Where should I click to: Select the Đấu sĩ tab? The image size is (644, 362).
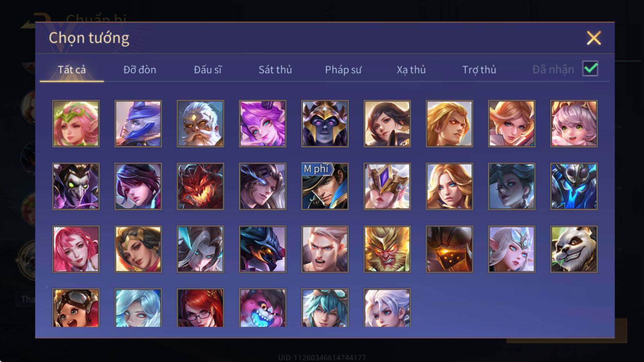click(208, 70)
